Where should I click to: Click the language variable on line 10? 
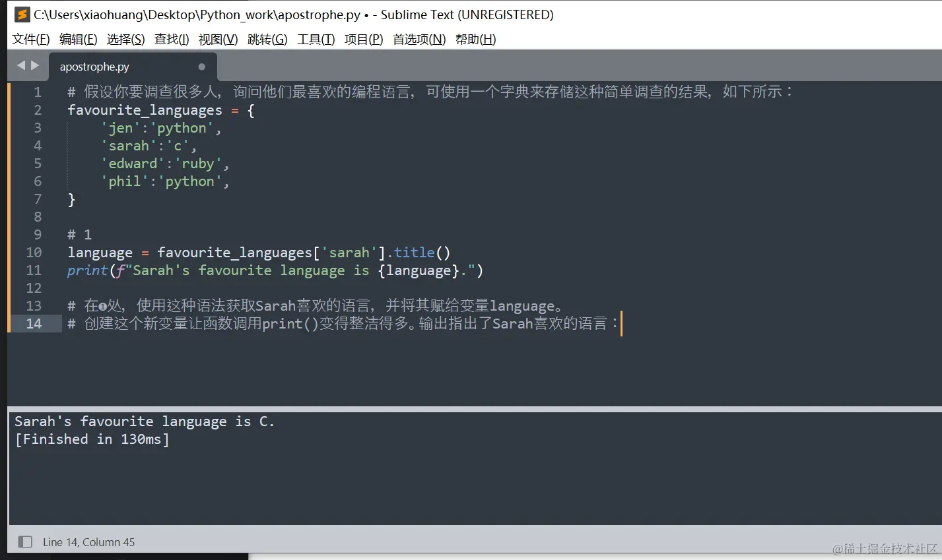(100, 253)
